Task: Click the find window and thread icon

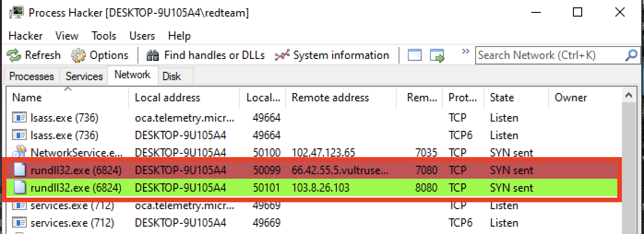Action: pyautogui.click(x=437, y=55)
